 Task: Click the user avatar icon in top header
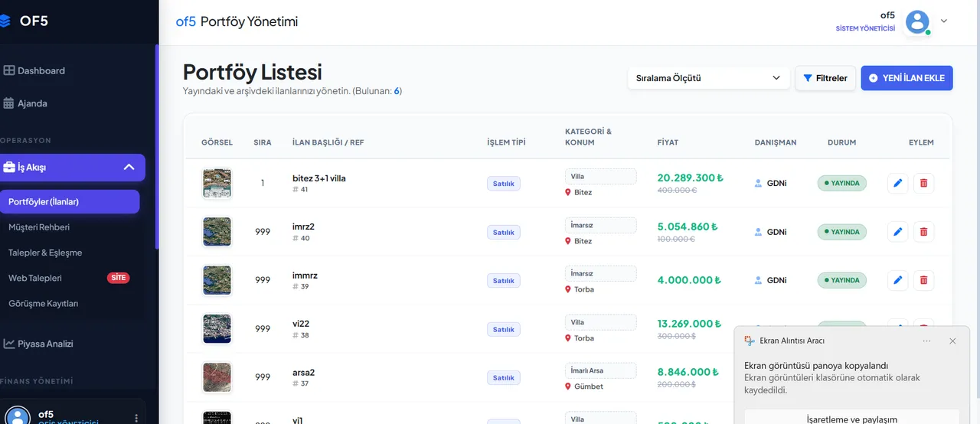coord(917,21)
